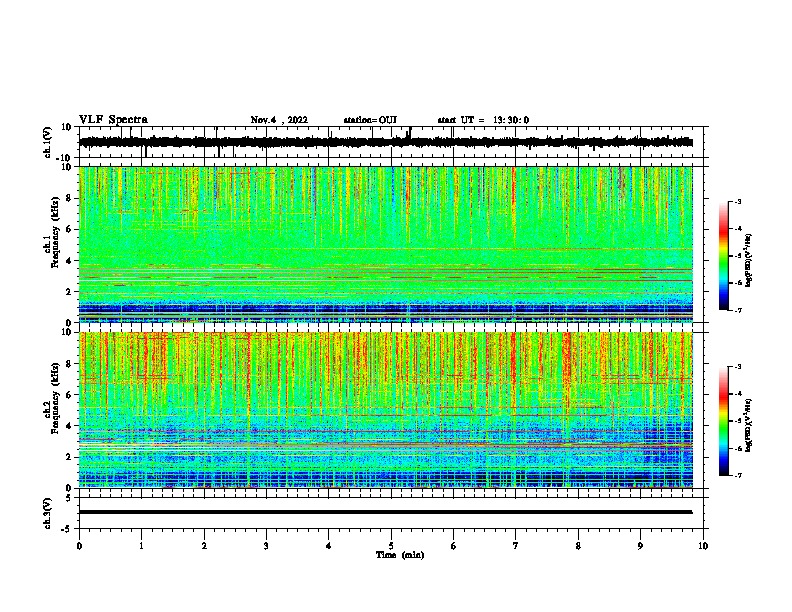The height and width of the screenshot is (612, 792).
Task: Click the ch.1 voltage waveform trace
Action: (x=385, y=142)
